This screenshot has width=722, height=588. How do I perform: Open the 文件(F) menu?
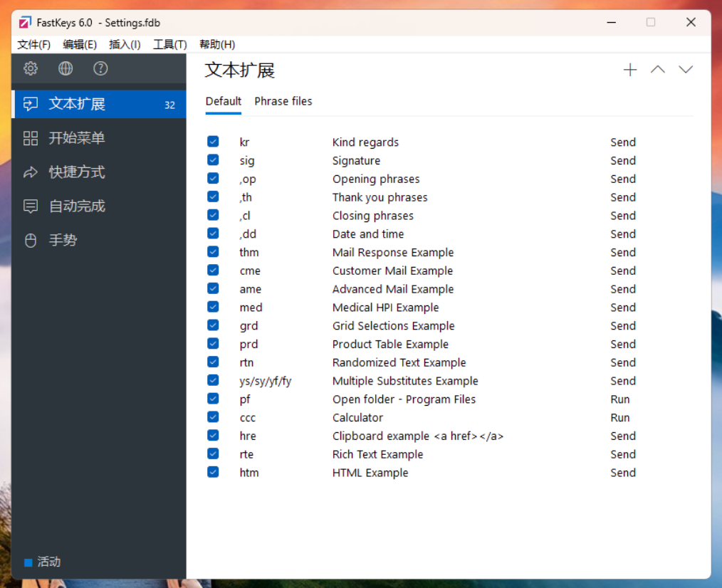33,45
